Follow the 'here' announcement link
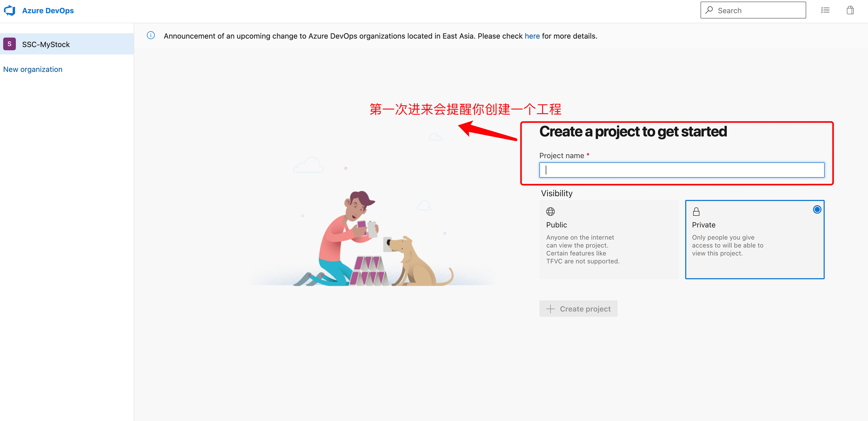The image size is (868, 421). (x=532, y=36)
